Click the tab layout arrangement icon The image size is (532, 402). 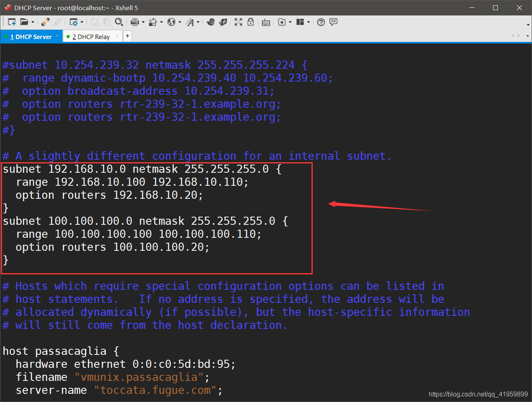tap(300, 22)
